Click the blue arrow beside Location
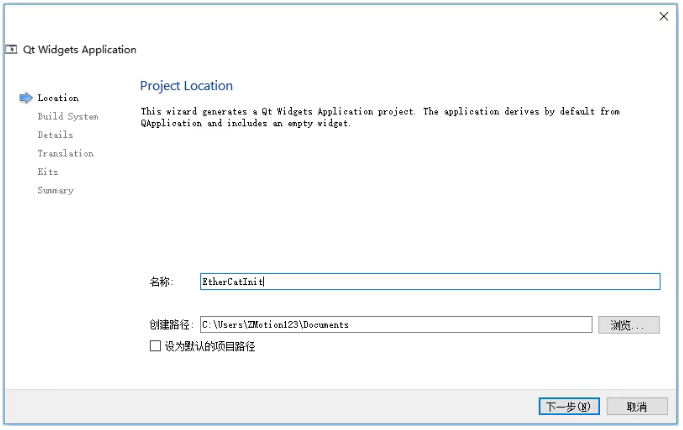The width and height of the screenshot is (683, 430). [26, 98]
